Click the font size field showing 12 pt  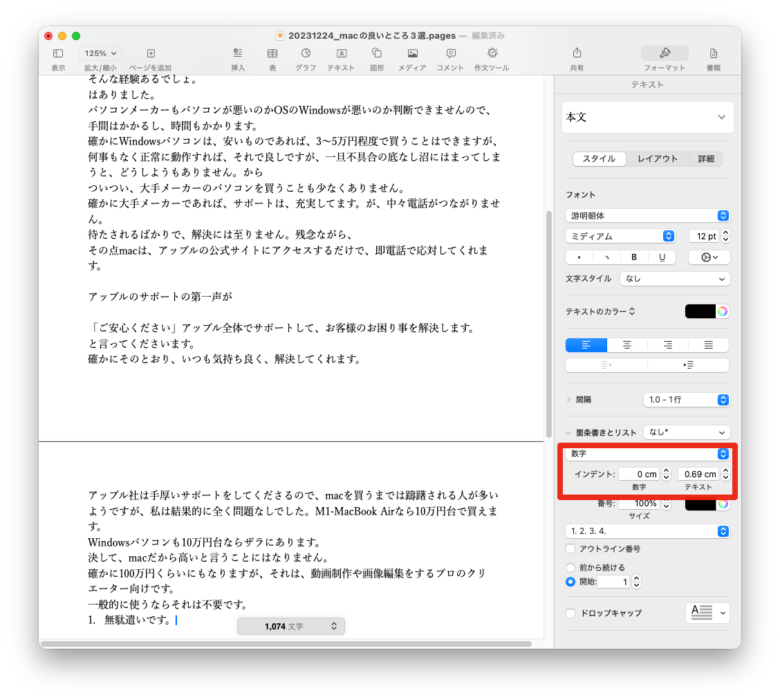tap(703, 237)
